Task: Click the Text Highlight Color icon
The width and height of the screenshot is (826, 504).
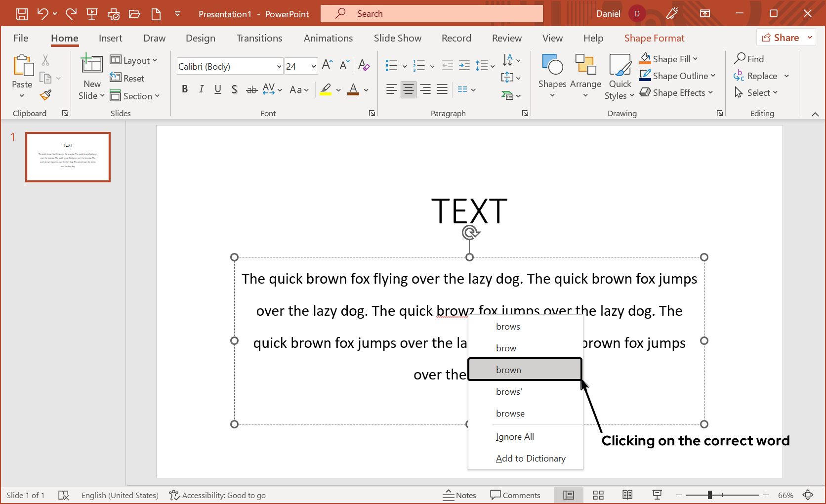Action: point(325,89)
